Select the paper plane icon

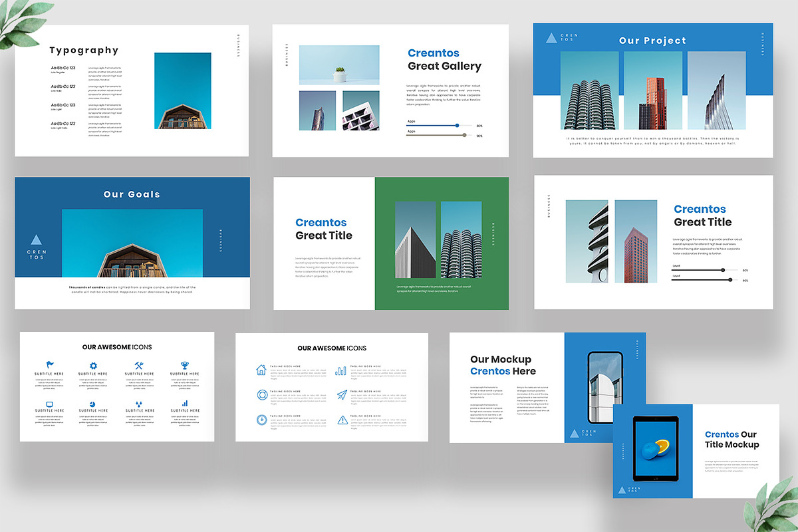(x=341, y=395)
